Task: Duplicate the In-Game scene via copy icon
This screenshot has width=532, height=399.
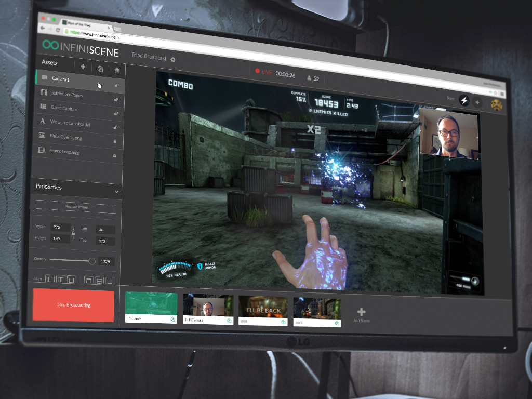Action: coord(172,319)
